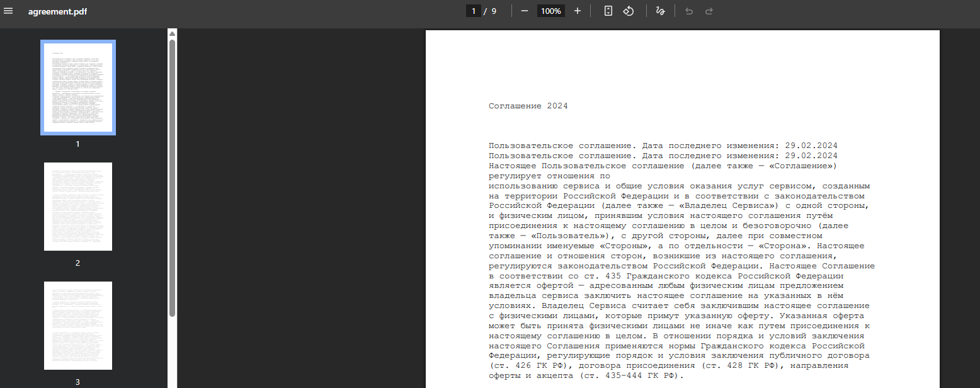Open the page 2 thumbnail

(x=78, y=207)
